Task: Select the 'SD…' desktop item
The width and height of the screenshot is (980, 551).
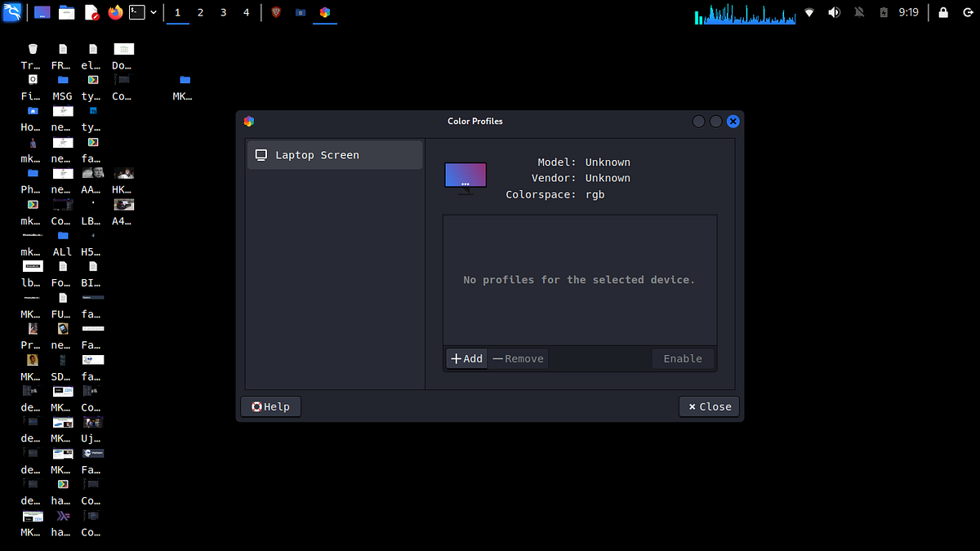Action: (61, 368)
